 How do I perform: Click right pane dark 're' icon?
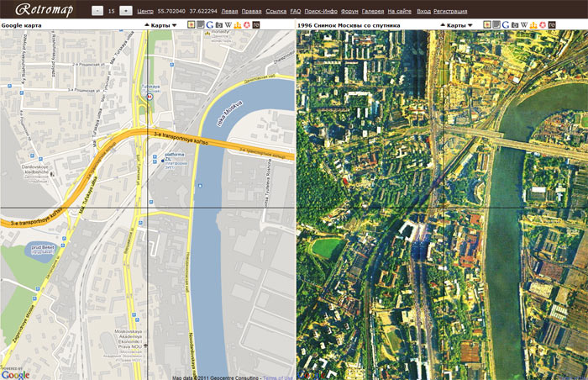click(x=552, y=24)
